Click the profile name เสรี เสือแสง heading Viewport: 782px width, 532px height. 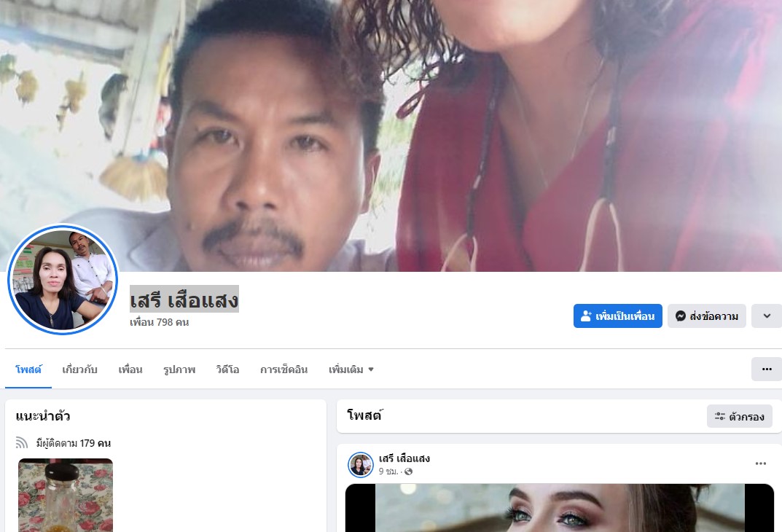(184, 300)
